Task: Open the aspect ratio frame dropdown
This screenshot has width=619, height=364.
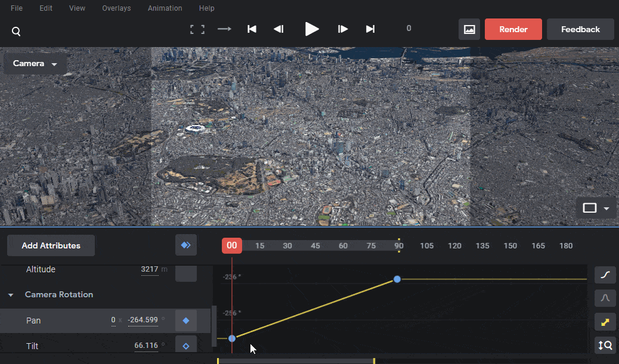Action: pyautogui.click(x=596, y=208)
